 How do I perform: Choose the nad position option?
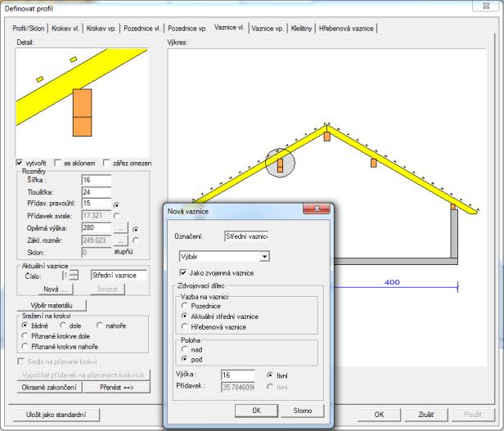point(185,349)
